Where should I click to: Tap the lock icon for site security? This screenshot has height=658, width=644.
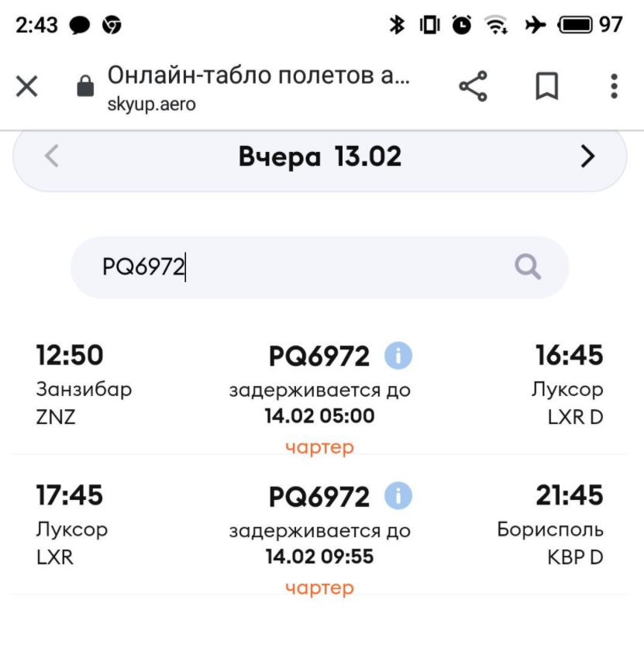(x=85, y=85)
